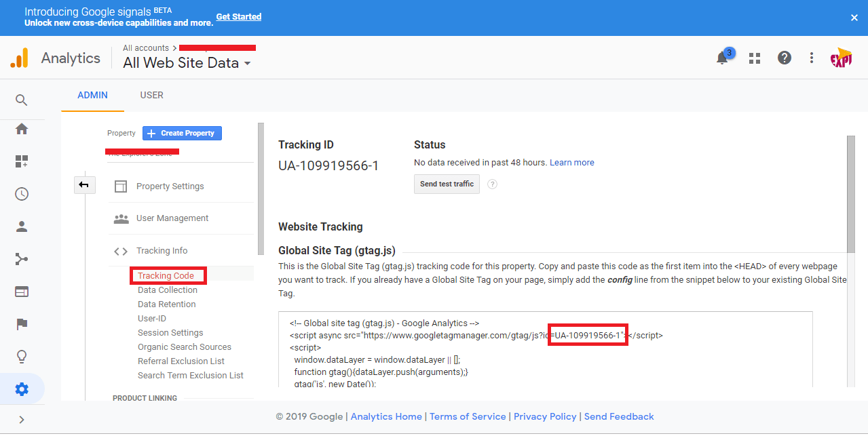The height and width of the screenshot is (436, 868).
Task: Click the Website Tracking heading
Action: pyautogui.click(x=320, y=226)
